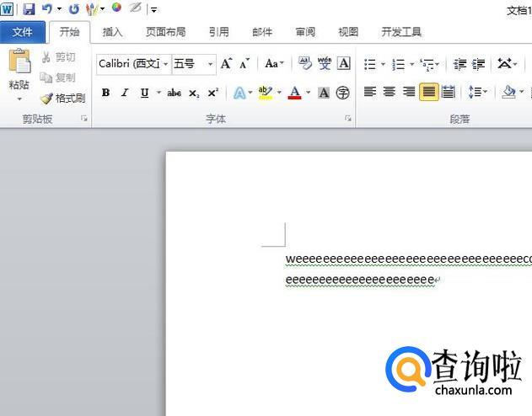Toggle Italic formatting

pos(125,93)
